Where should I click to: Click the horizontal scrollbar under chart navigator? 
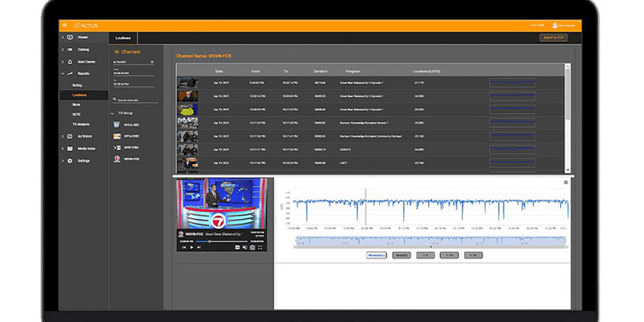click(430, 247)
